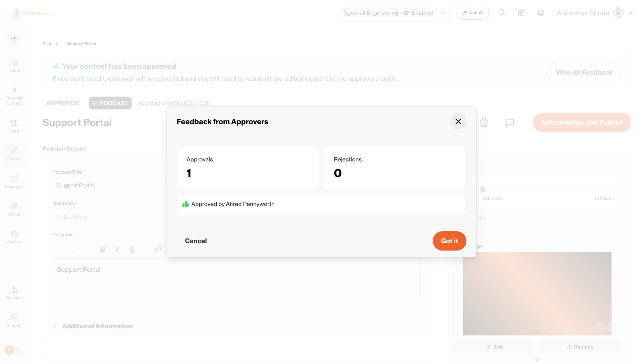This screenshot has height=364, width=644.
Task: Close the Feedback from Approvers dialog
Action: (458, 122)
